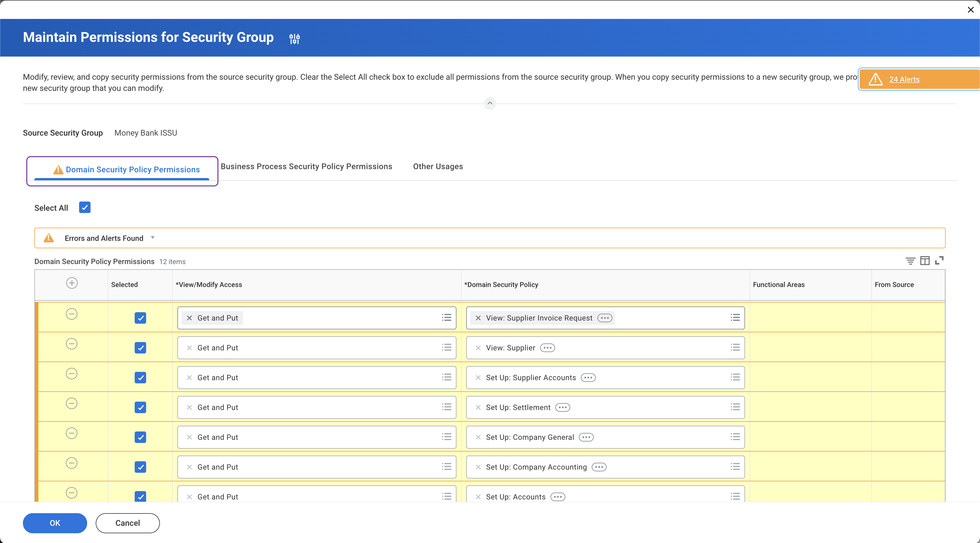
Task: Uncheck Selected for Supplier Invoice Request row
Action: click(140, 318)
